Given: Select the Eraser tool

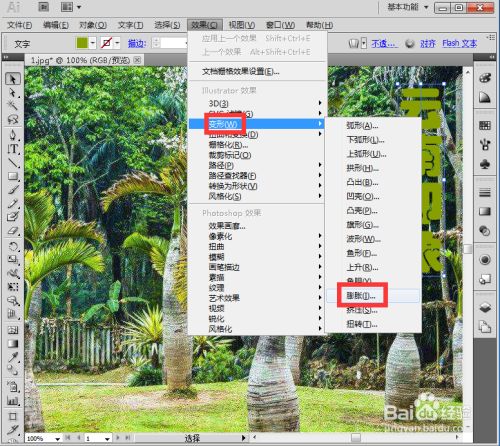Looking at the screenshot, I should click(13, 230).
